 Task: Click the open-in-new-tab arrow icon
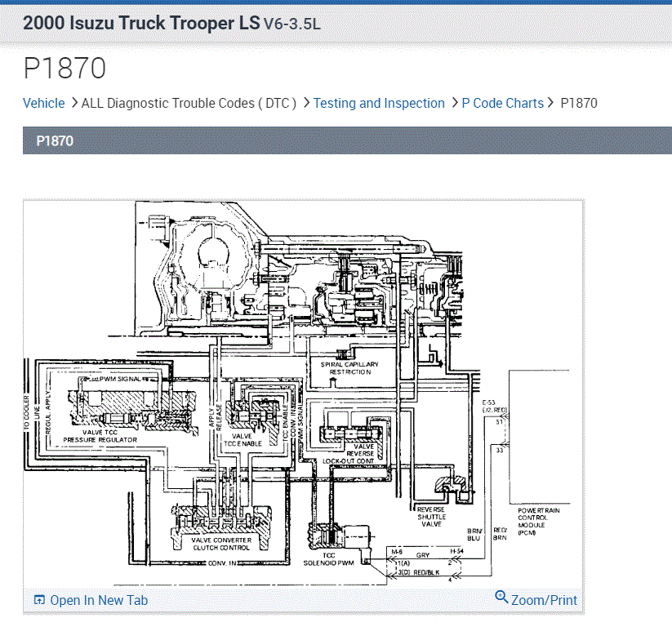click(39, 599)
